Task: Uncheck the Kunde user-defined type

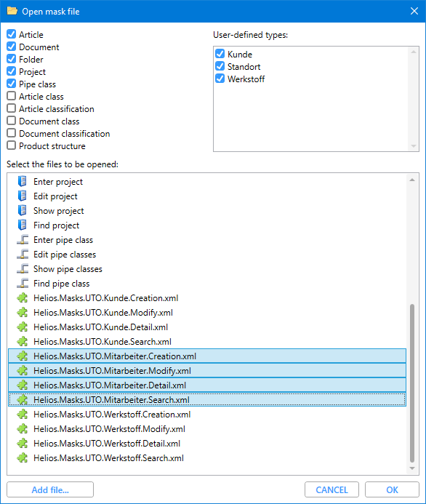Action: [x=220, y=54]
